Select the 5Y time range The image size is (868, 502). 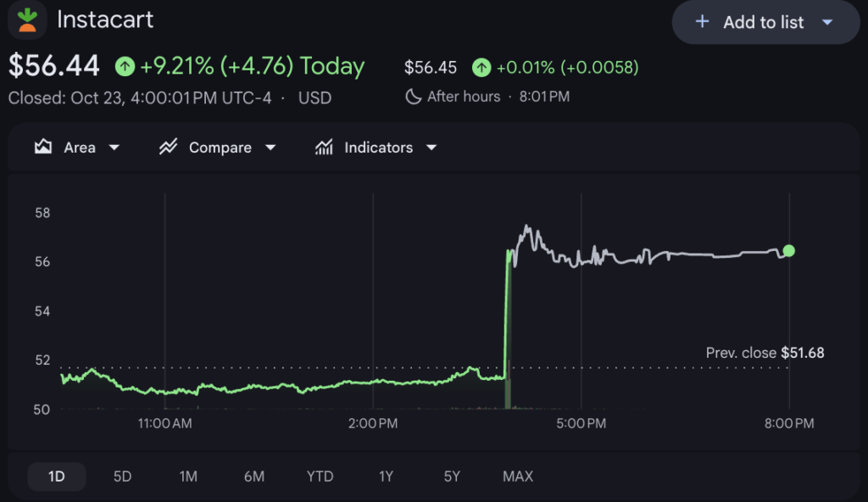(452, 477)
